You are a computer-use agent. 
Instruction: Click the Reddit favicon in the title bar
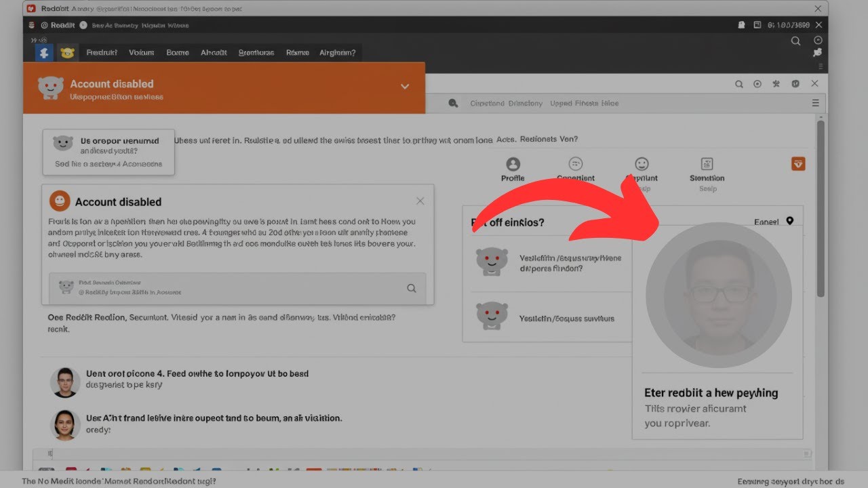31,8
